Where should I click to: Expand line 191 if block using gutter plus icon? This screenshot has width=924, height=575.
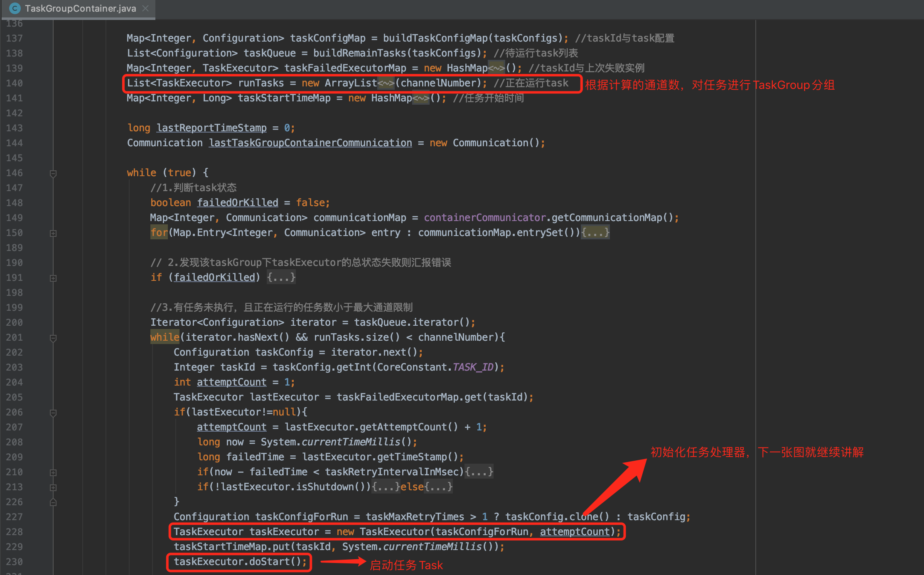[x=53, y=278]
